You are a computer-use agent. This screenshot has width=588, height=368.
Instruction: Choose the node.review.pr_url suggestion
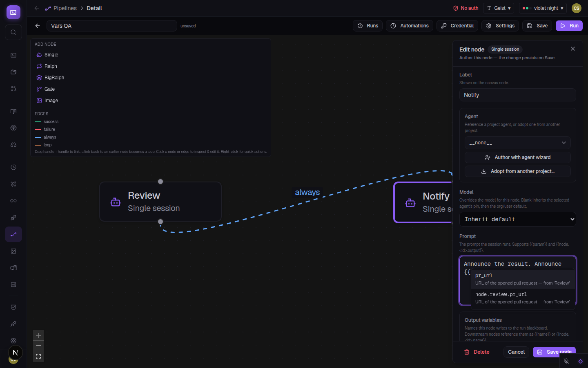[x=523, y=298]
